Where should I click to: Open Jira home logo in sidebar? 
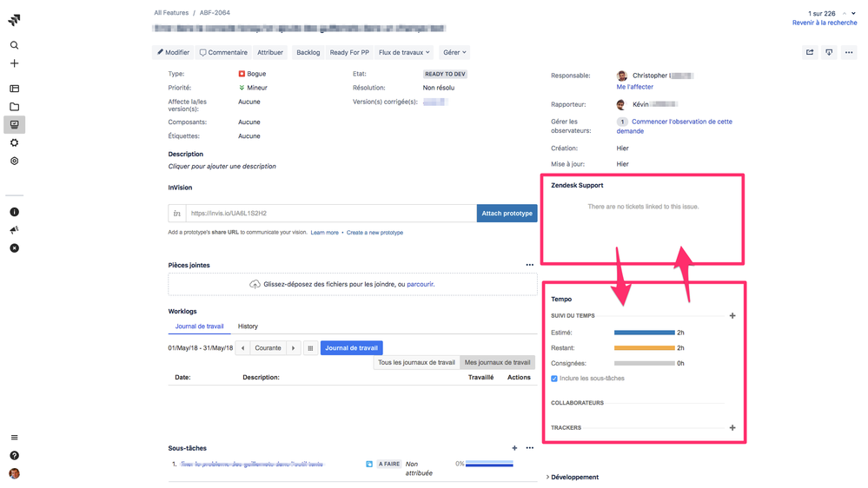pos(15,20)
